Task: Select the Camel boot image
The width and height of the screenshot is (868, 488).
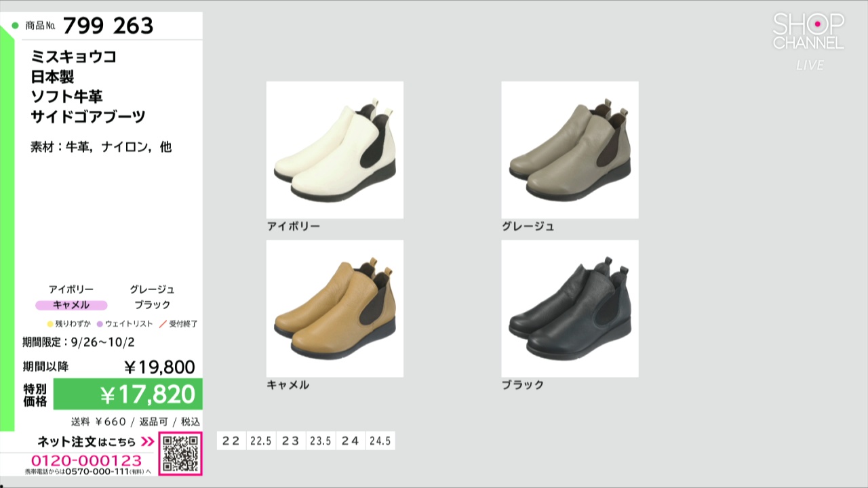Action: click(334, 308)
